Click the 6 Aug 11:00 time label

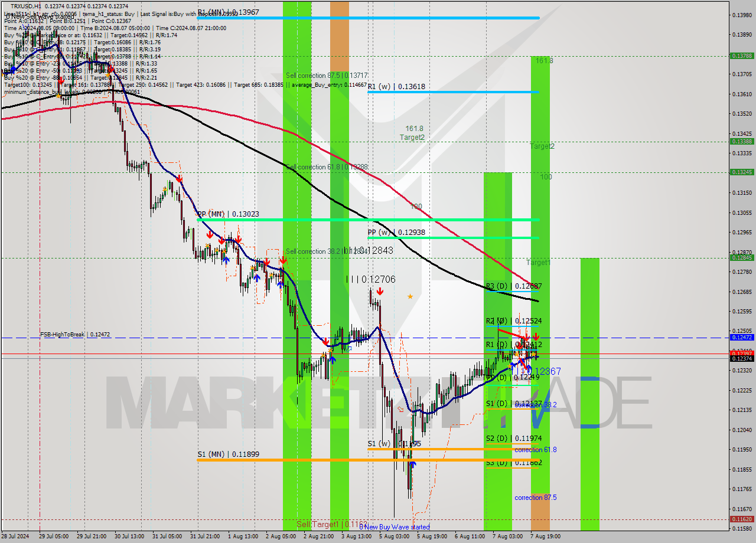(470, 537)
